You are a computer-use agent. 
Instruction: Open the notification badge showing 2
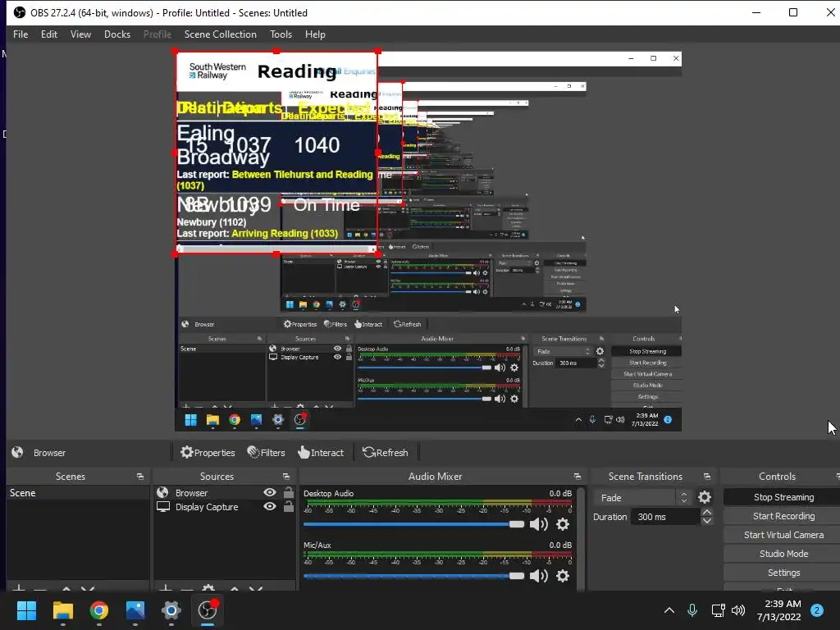coord(817,610)
